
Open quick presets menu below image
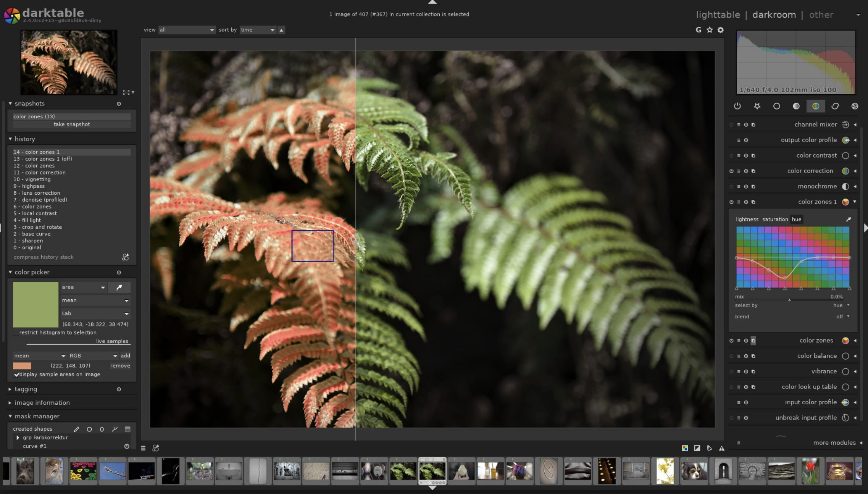(143, 448)
